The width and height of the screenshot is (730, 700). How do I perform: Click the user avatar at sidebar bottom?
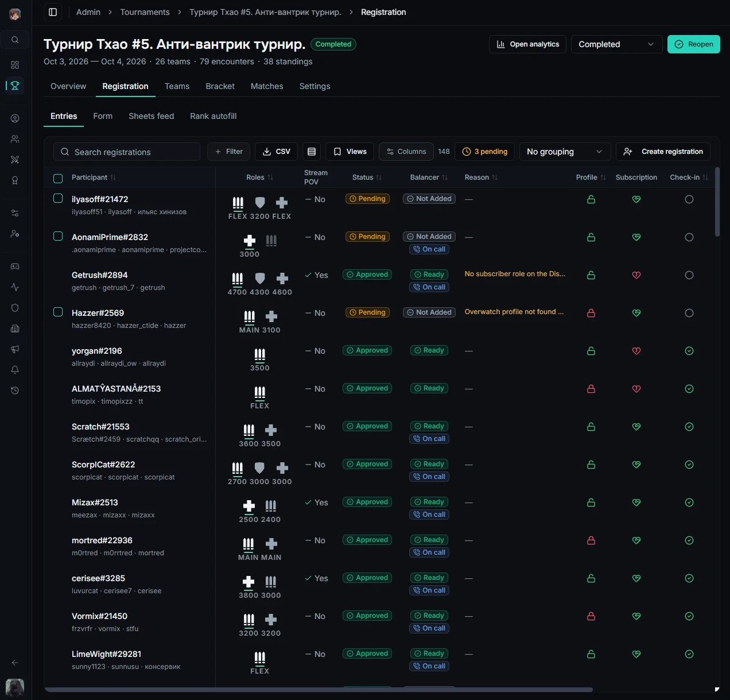coord(15,687)
